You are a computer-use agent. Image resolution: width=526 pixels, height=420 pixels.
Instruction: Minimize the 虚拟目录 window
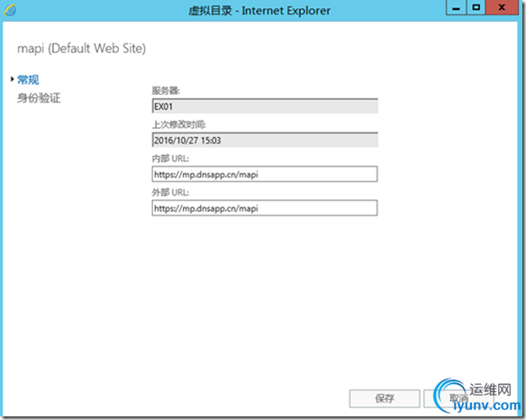click(456, 8)
